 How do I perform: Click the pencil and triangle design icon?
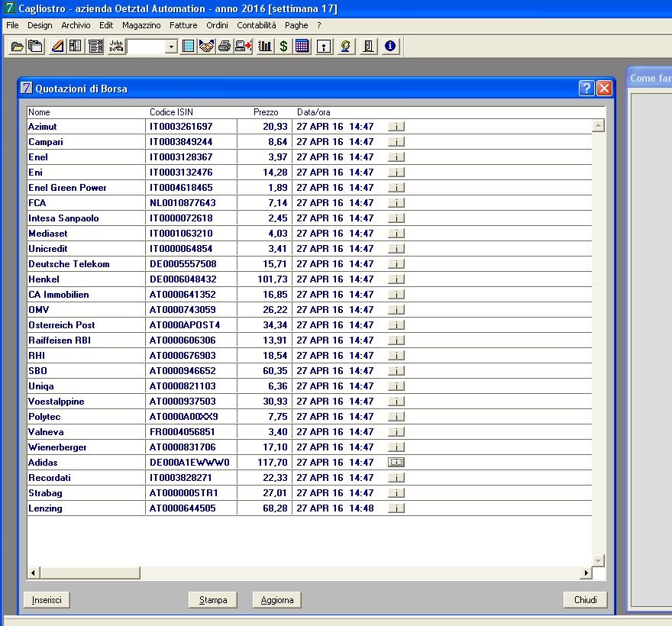tap(57, 46)
